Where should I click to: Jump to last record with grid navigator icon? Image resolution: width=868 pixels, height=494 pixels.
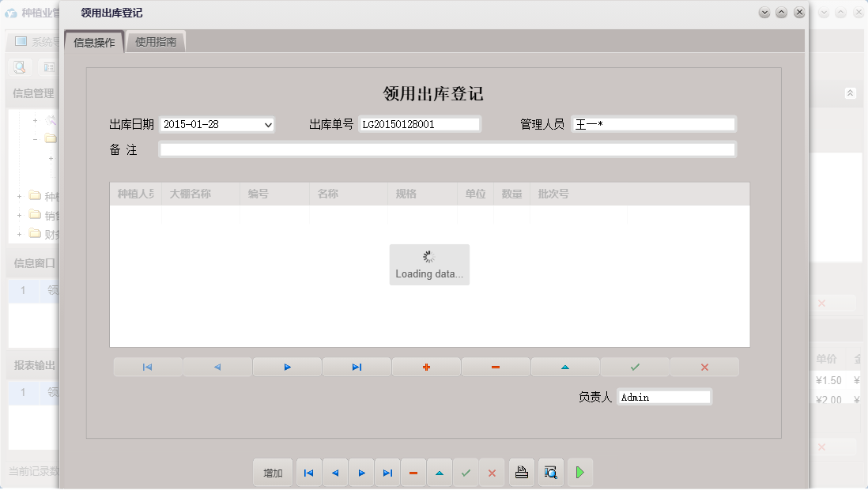[x=357, y=367]
